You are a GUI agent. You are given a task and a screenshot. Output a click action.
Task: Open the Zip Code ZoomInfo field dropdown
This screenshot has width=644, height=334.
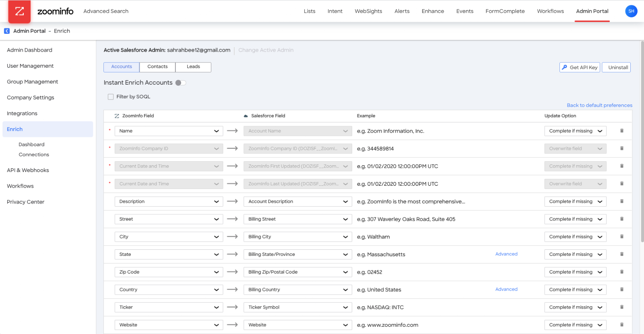pyautogui.click(x=169, y=272)
